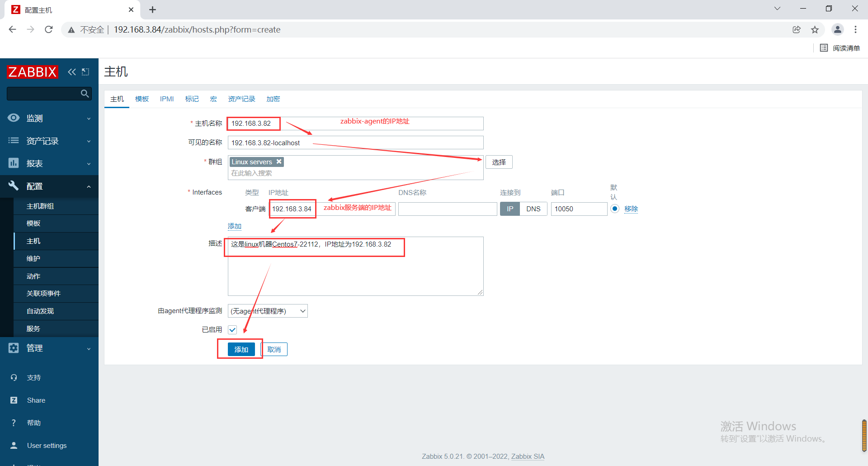Open the reading list
This screenshot has height=466, width=868.
840,48
